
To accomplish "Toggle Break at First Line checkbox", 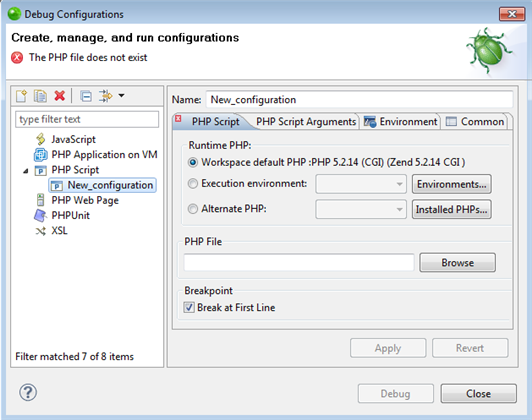I will 189,307.
